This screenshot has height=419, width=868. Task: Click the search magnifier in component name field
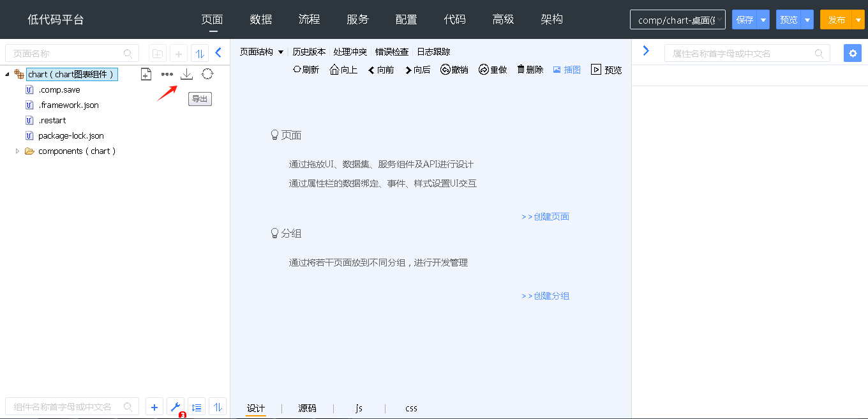pos(128,407)
